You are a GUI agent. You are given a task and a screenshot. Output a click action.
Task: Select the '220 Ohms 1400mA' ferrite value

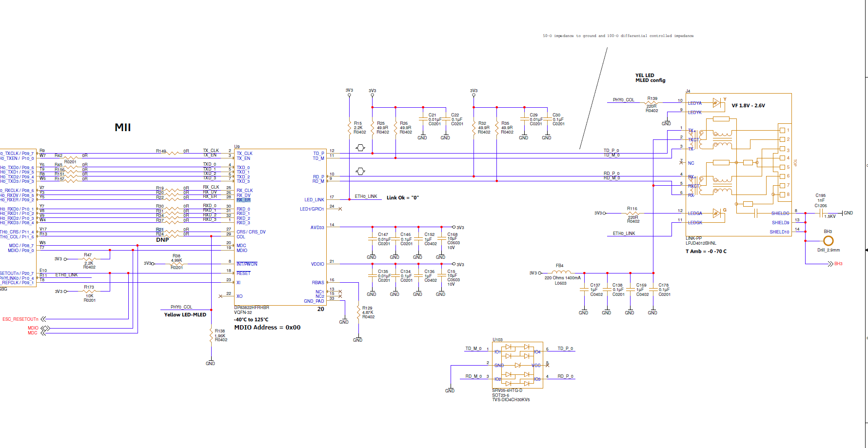562,278
